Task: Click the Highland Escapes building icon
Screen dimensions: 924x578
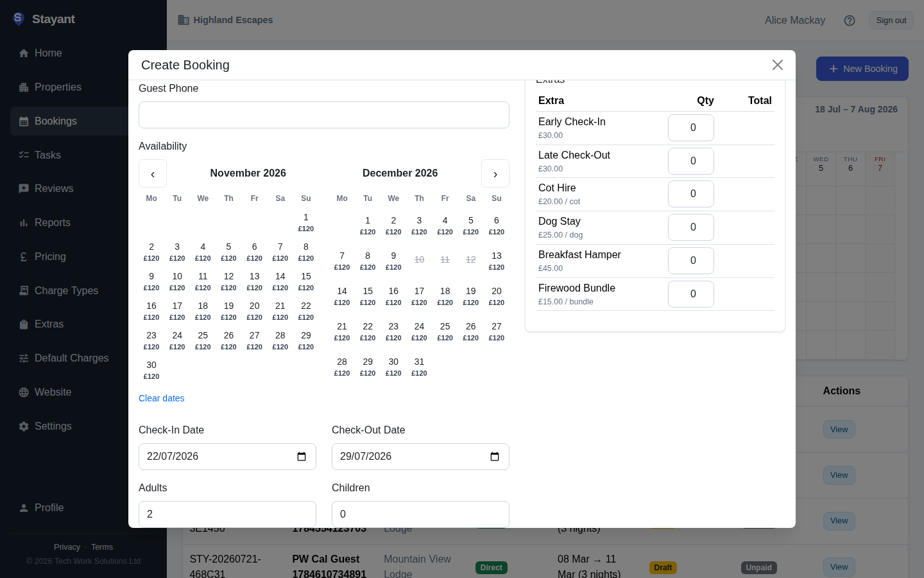Action: [184, 20]
